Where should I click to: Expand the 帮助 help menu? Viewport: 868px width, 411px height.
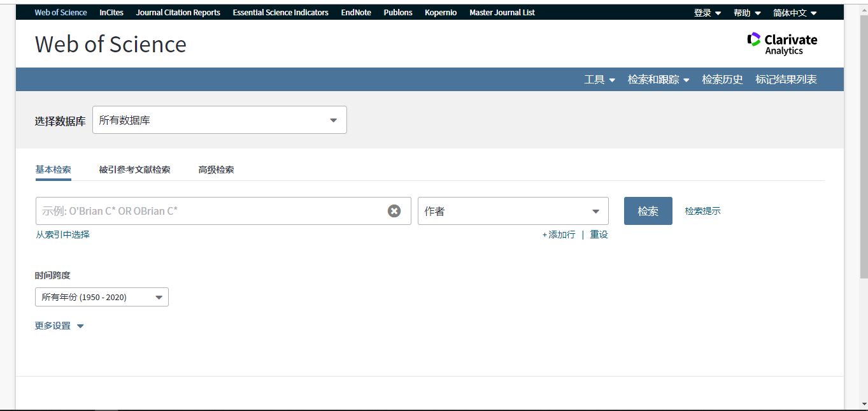point(747,13)
